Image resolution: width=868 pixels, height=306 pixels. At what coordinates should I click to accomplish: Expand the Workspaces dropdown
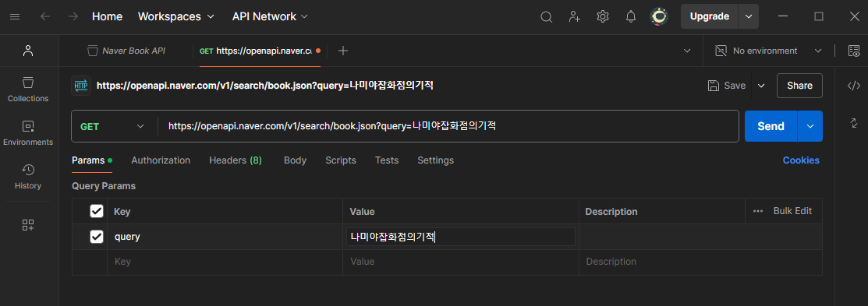(x=176, y=16)
